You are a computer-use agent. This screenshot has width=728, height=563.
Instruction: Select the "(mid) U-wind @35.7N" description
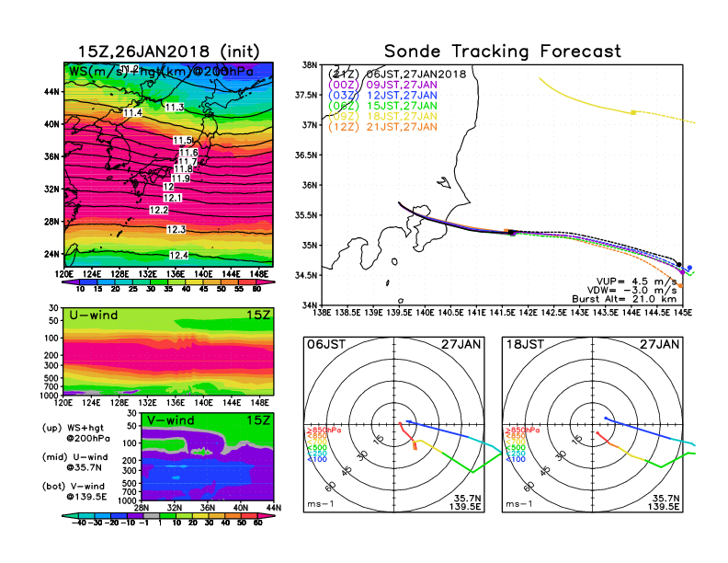(74, 462)
